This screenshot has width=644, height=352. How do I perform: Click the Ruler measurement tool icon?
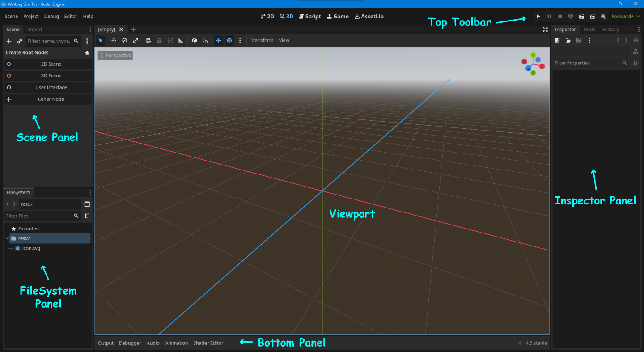pos(181,41)
